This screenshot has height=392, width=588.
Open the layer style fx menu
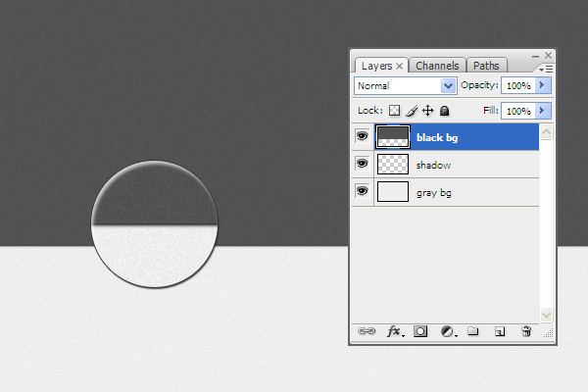[395, 331]
